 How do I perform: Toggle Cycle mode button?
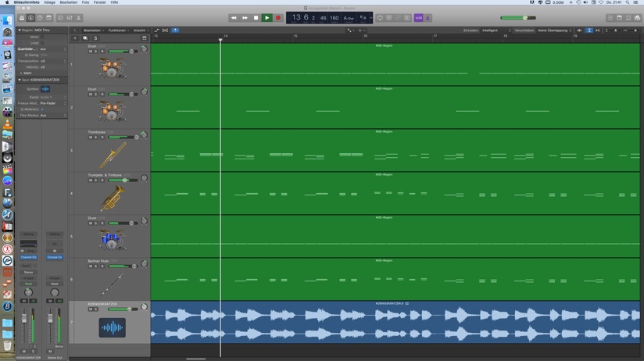coord(380,18)
